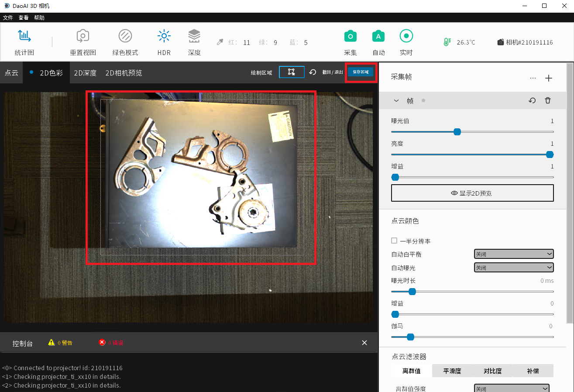Adjust the 增益 slider in 帧 section
Screen dimensions: 574x392
472,177
